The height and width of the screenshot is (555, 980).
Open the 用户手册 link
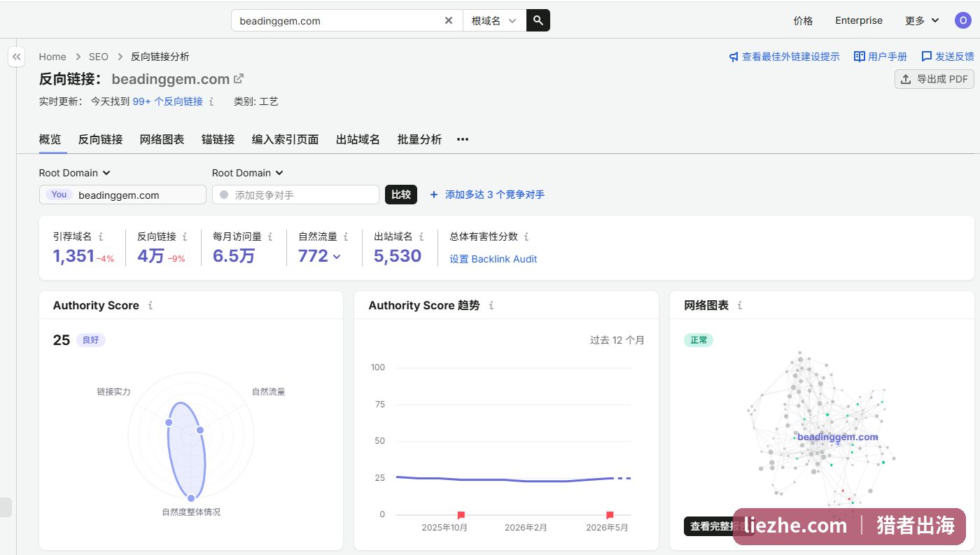point(881,57)
